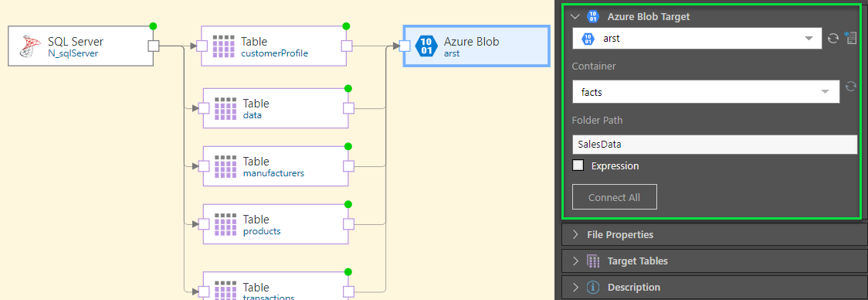Click the Description info icon

point(593,288)
